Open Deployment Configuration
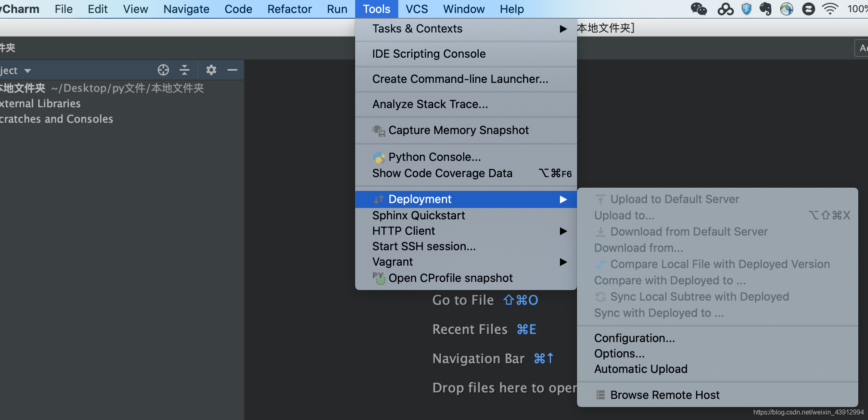The image size is (868, 420). pos(718,338)
